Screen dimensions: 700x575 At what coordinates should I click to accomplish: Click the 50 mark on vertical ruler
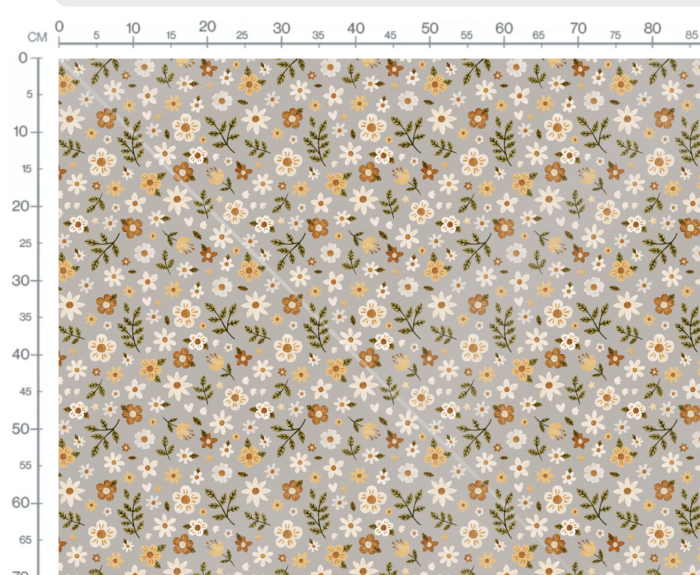pos(21,429)
